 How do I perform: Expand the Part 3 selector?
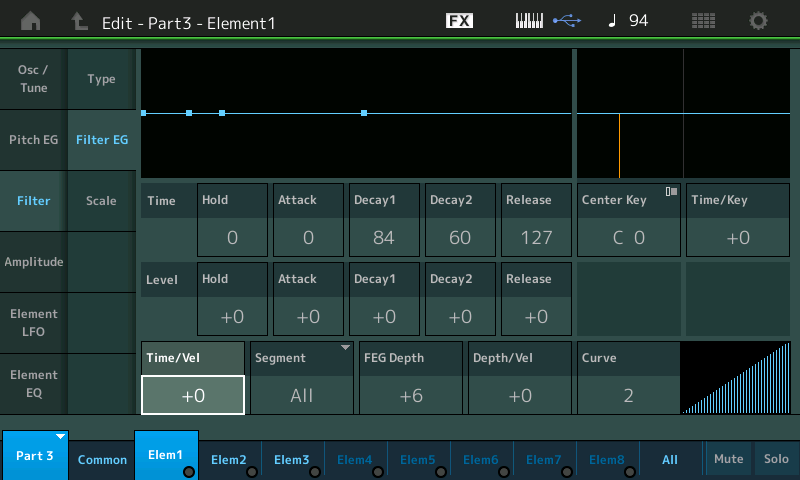tap(35, 455)
